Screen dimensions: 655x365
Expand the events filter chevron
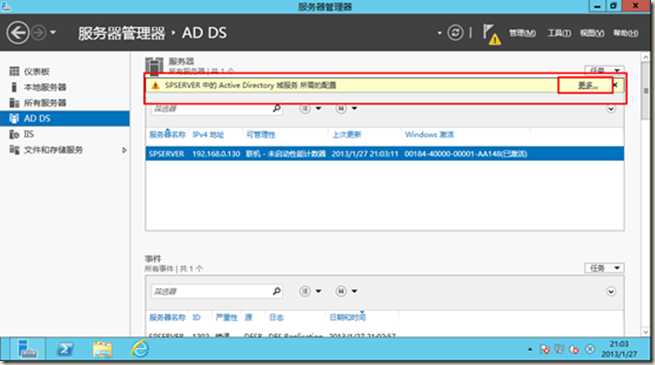(x=611, y=291)
